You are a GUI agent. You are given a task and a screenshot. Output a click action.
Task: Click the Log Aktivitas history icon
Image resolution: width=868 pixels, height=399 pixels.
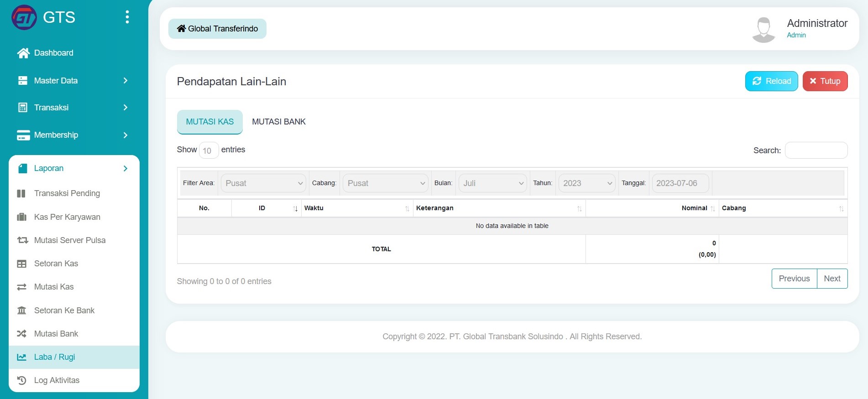click(21, 380)
